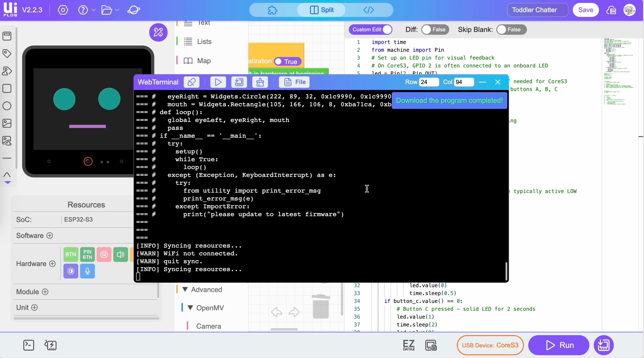
Task: Click the purple design tools round icon
Action: tap(158, 32)
